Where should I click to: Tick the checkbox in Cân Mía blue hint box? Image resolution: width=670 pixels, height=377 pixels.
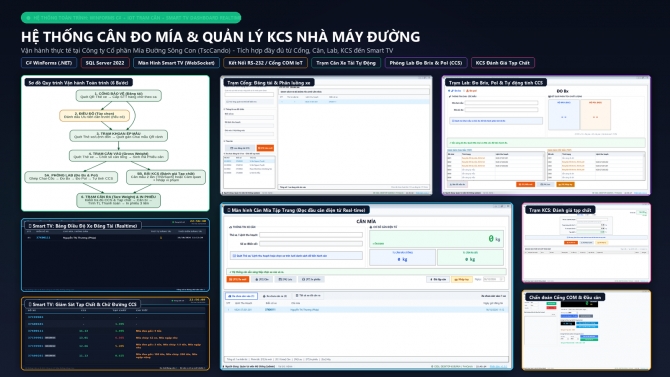(234, 256)
